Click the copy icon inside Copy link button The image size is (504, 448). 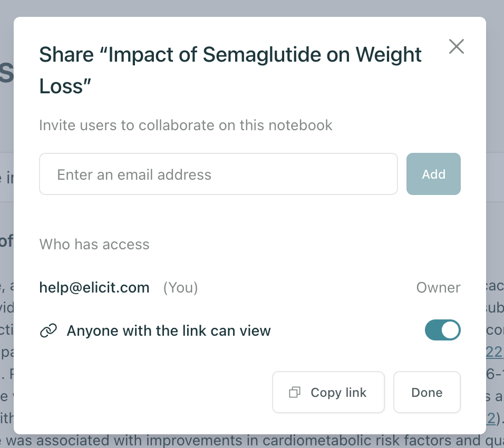tap(294, 393)
